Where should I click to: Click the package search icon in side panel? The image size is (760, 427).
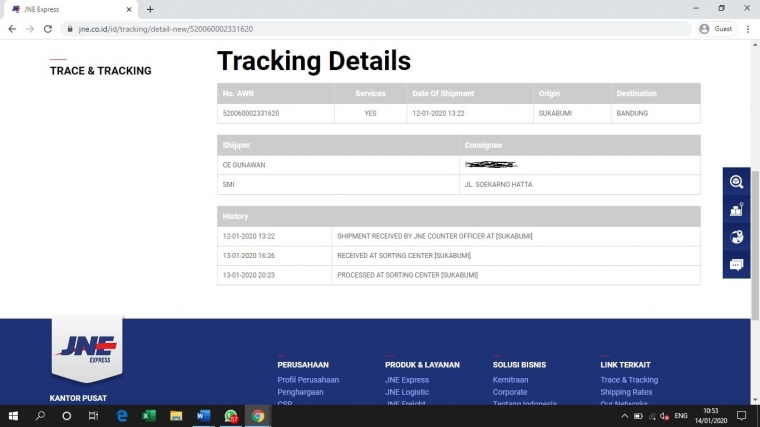pyautogui.click(x=737, y=182)
